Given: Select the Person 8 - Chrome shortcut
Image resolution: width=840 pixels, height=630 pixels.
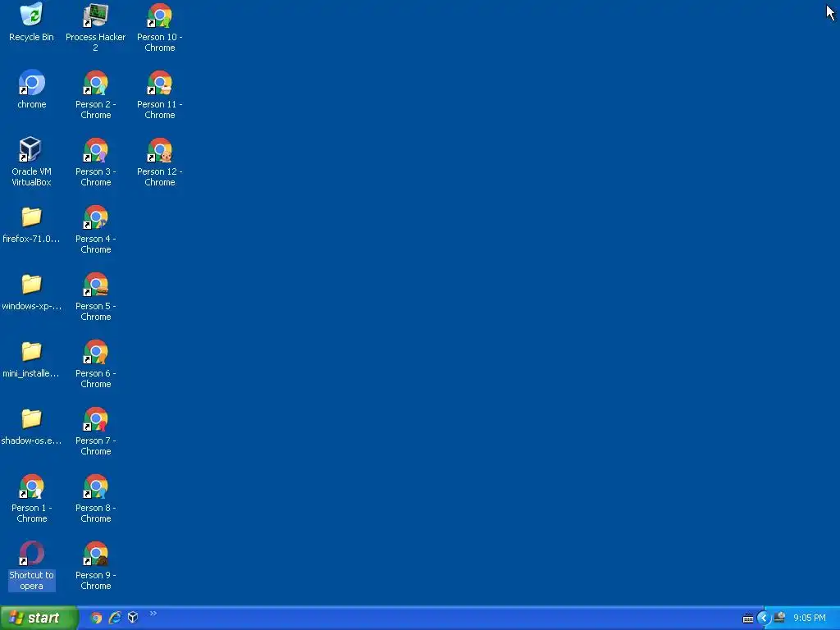Looking at the screenshot, I should coord(95,498).
